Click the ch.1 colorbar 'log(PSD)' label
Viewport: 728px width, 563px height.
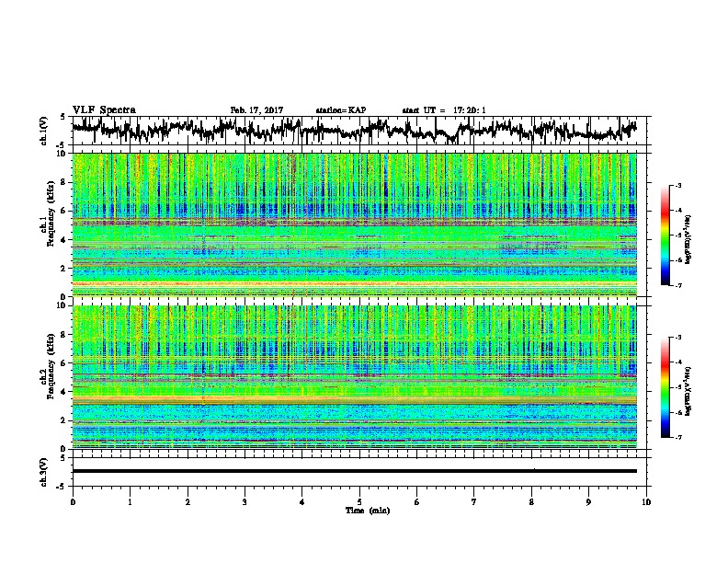tap(688, 240)
